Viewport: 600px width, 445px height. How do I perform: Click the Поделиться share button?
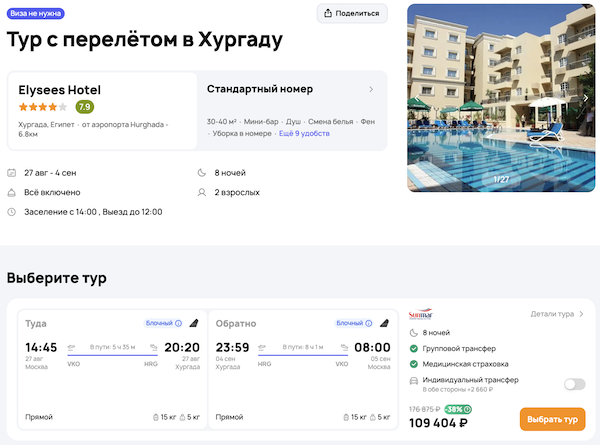352,13
